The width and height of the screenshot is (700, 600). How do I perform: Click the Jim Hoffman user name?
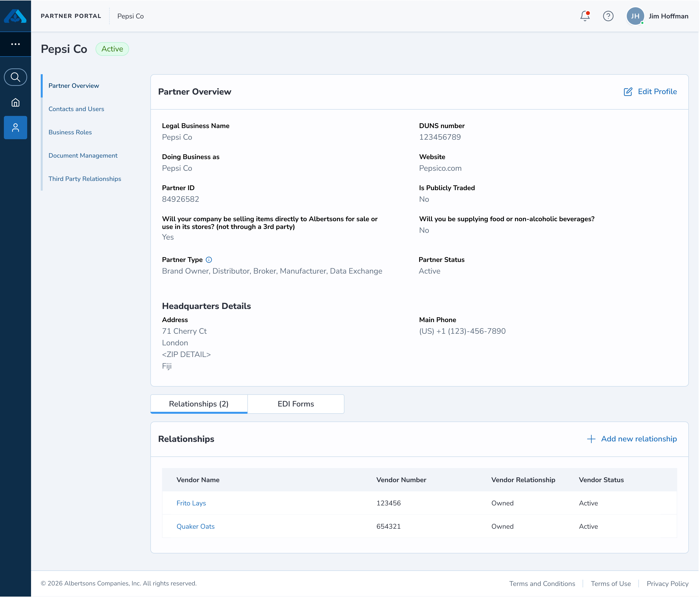pos(669,16)
